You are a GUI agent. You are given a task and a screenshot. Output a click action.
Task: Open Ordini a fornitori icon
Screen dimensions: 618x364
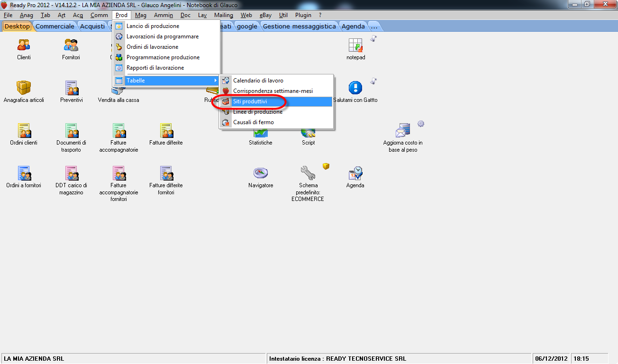click(x=24, y=173)
